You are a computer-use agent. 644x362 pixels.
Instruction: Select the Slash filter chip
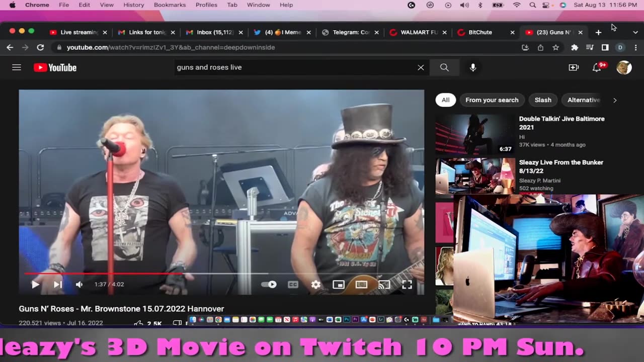[x=543, y=100]
